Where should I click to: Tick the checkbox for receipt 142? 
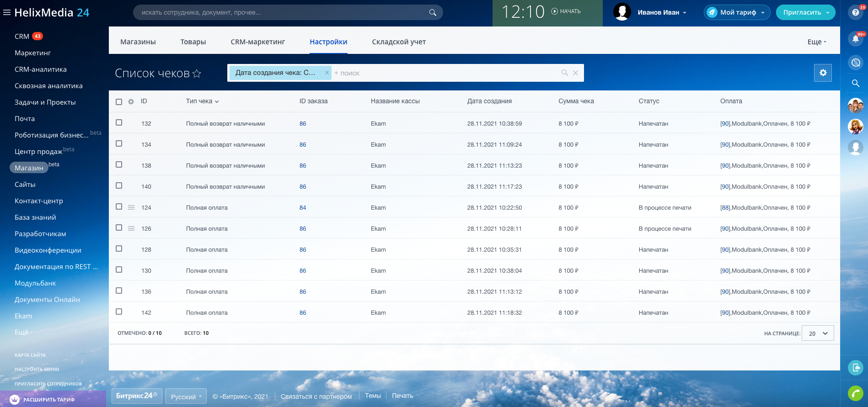tap(119, 312)
